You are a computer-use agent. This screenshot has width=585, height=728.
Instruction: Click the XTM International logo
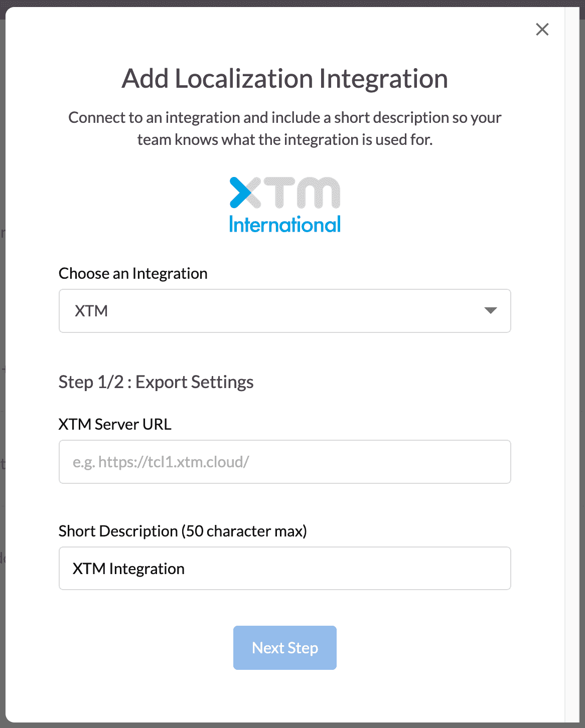pyautogui.click(x=285, y=205)
